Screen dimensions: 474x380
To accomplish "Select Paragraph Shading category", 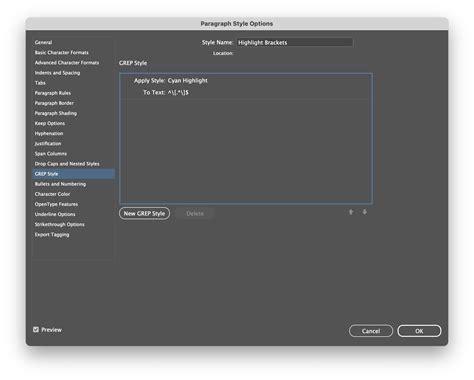I will pos(56,113).
